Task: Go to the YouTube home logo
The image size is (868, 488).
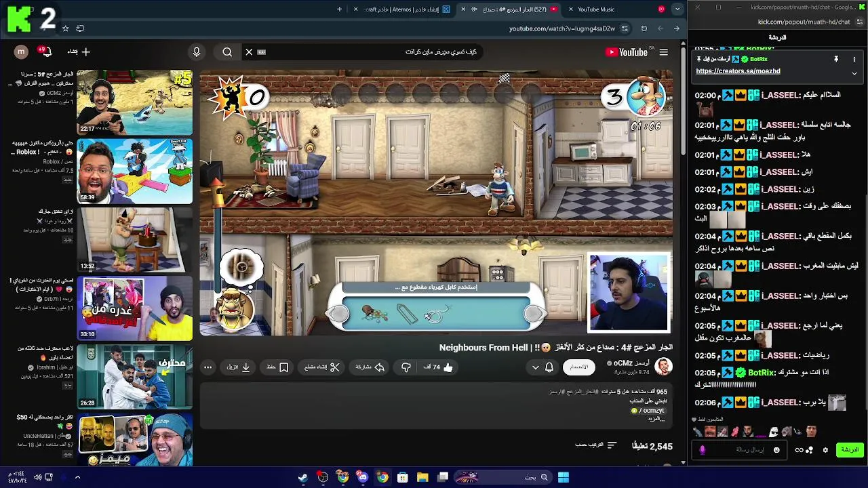Action: (x=627, y=52)
